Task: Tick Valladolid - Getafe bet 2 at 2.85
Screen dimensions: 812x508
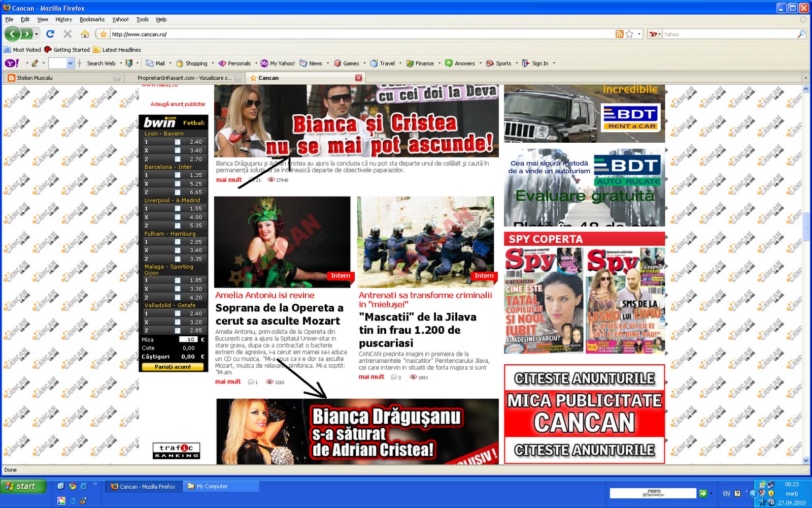Action: pos(178,331)
